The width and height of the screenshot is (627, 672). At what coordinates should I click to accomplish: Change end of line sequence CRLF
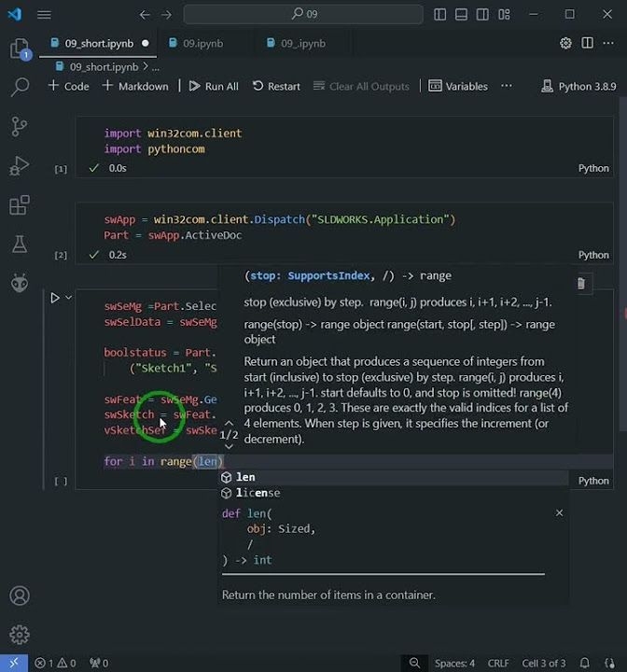(x=498, y=663)
